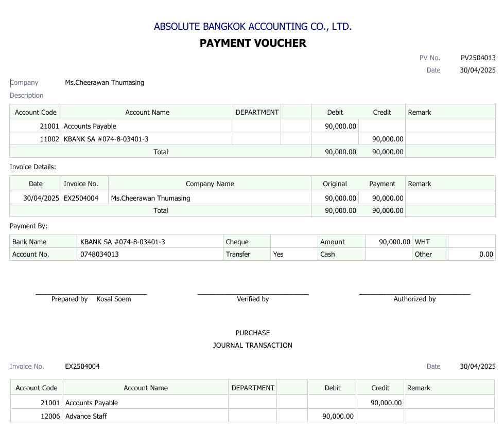Screen dimensions: 504x433
Task: Click the empty Cheque value field
Action: click(294, 242)
